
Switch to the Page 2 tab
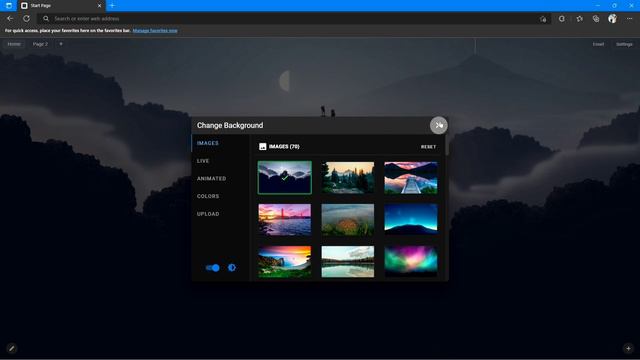click(x=40, y=44)
